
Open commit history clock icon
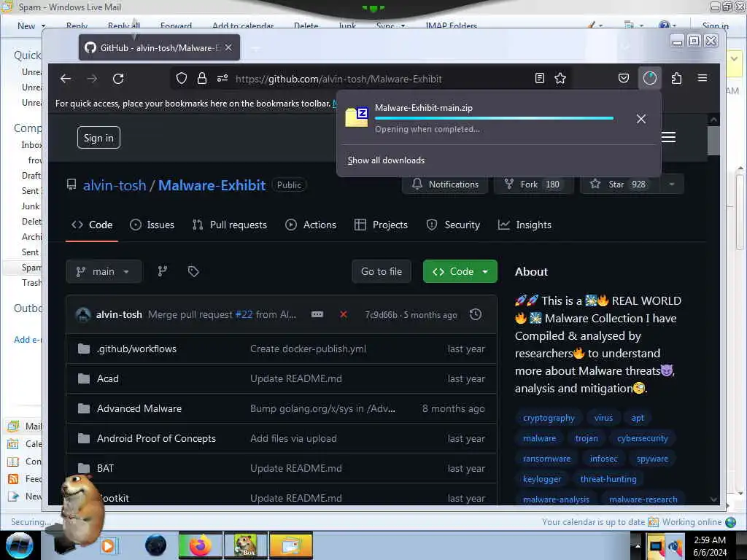[x=476, y=314]
